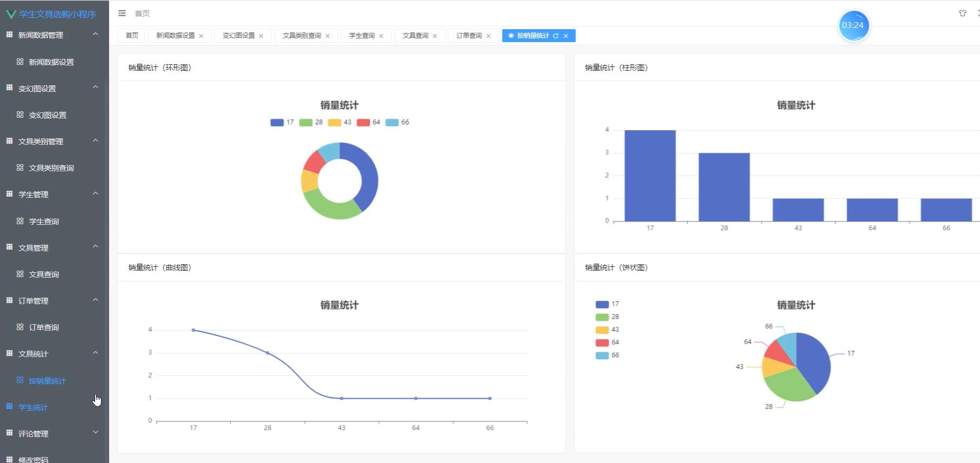Click grid icon beside 学生统计
Image resolution: width=980 pixels, height=463 pixels.
pyautogui.click(x=9, y=406)
